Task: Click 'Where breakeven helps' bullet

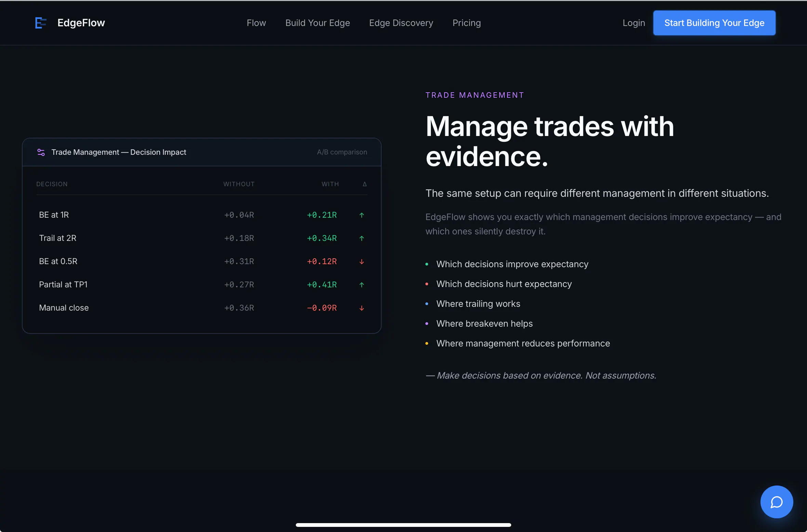Action: tap(485, 324)
